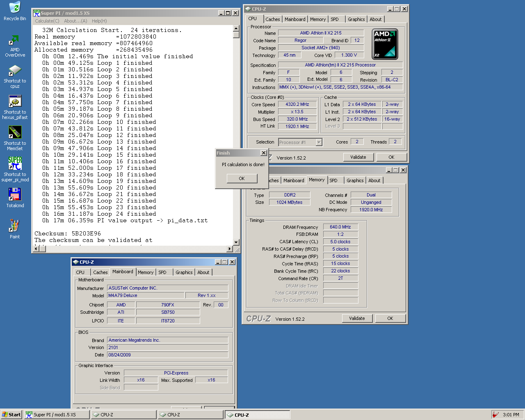Screen dimensions: 525x420
Task: Click the AMD Athlon II processor logo
Action: (x=385, y=44)
